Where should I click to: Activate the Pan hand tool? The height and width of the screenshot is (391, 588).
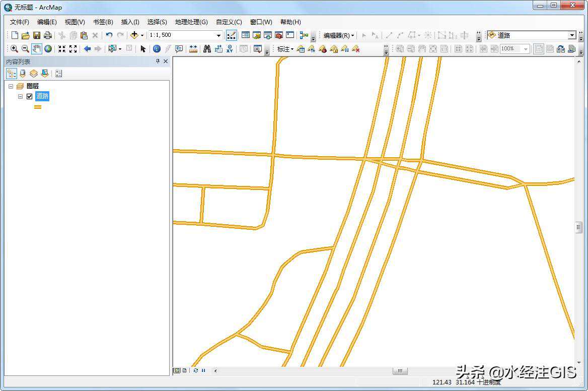(36, 49)
